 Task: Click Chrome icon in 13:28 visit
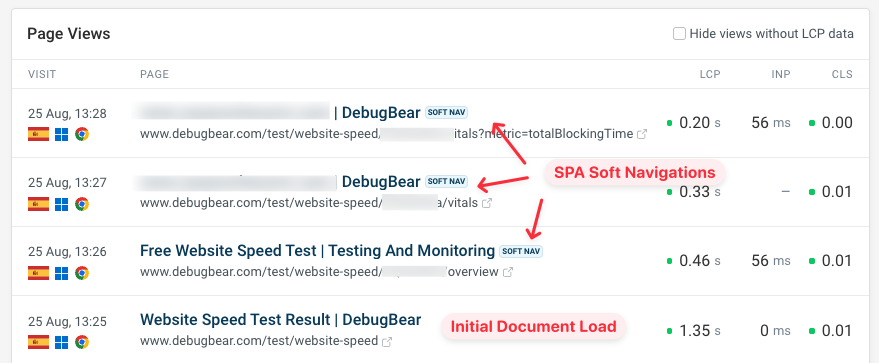pos(82,134)
